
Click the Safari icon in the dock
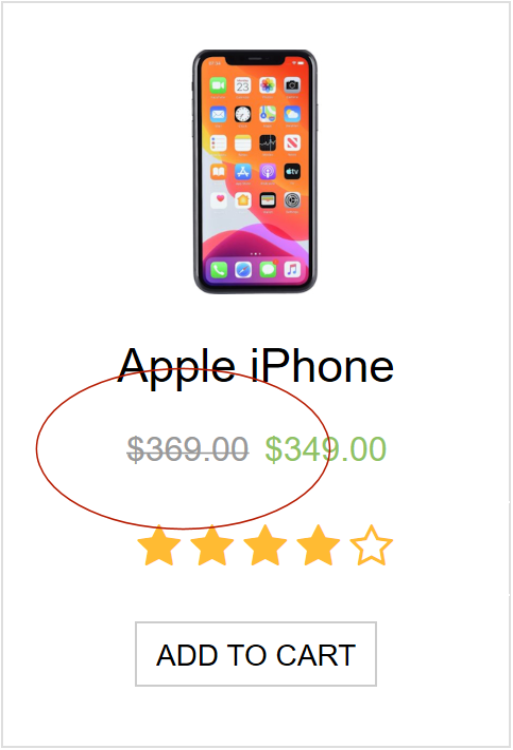pos(243,270)
